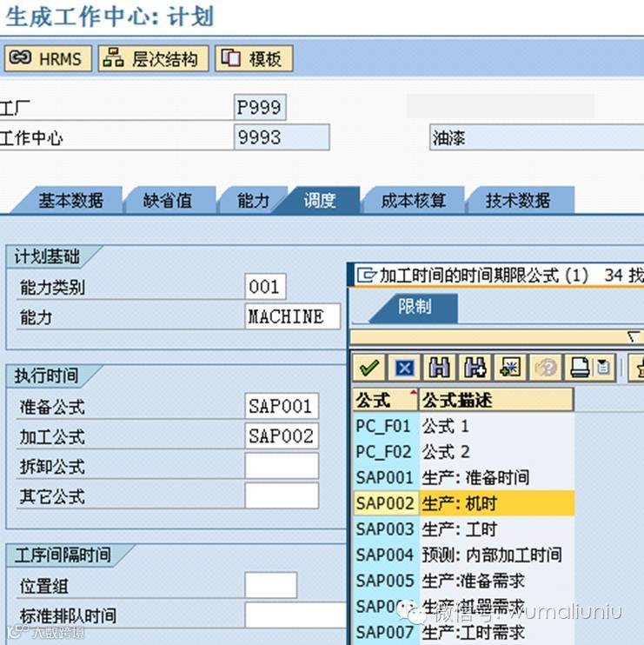
Task: Open the 层次结构 hierarchy button
Action: pyautogui.click(x=153, y=58)
